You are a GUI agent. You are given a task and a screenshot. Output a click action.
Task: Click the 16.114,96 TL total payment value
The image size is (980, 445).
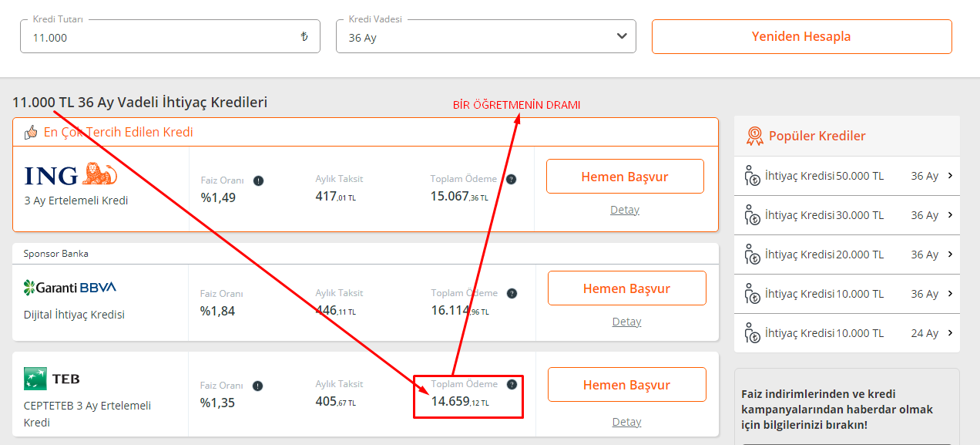460,311
